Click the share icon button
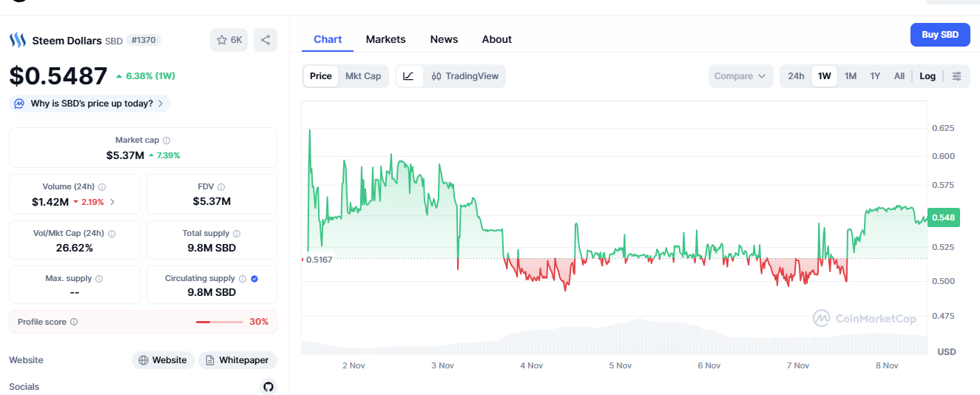 tap(266, 40)
